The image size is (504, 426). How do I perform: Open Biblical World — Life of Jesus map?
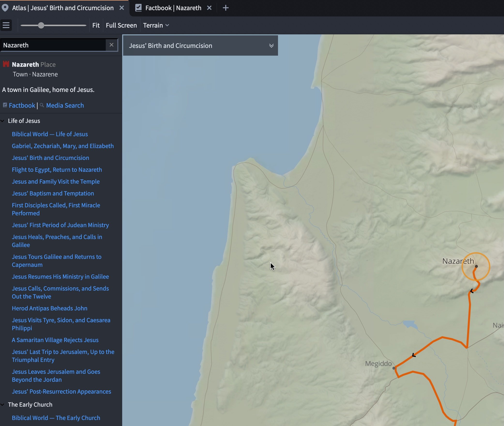(50, 134)
